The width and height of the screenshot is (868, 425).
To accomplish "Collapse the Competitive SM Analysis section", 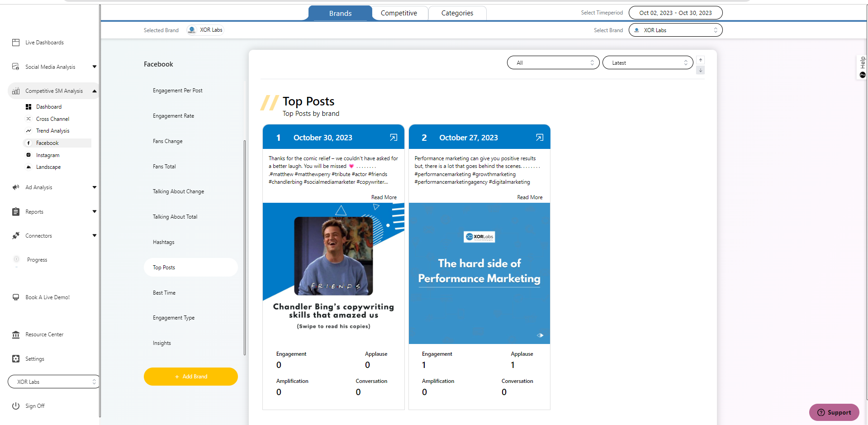I will click(95, 91).
